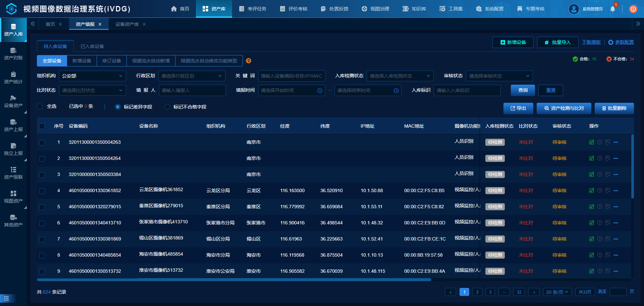Check the checkbox for 淮安市摄像机513732

[42, 271]
